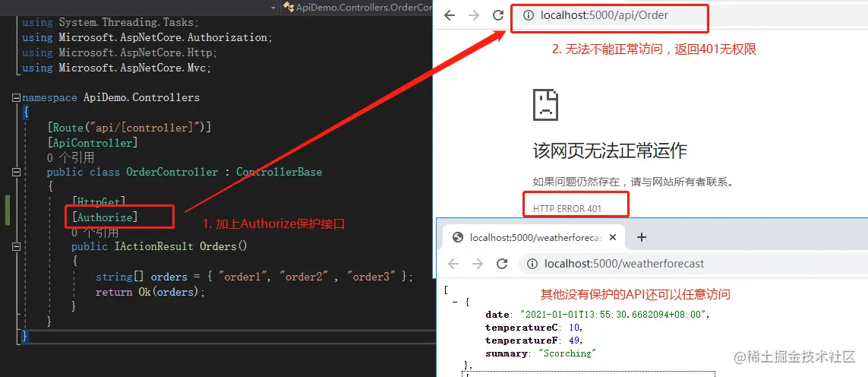Image resolution: width=868 pixels, height=377 pixels.
Task: Click the globe favicon on weatherforecast tab
Action: tap(458, 237)
